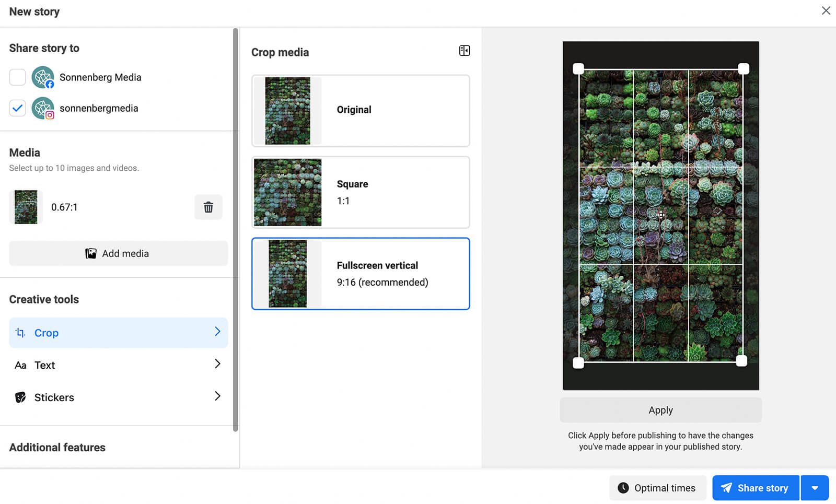Grab the top-left crop handle
836x504 pixels.
pyautogui.click(x=578, y=68)
